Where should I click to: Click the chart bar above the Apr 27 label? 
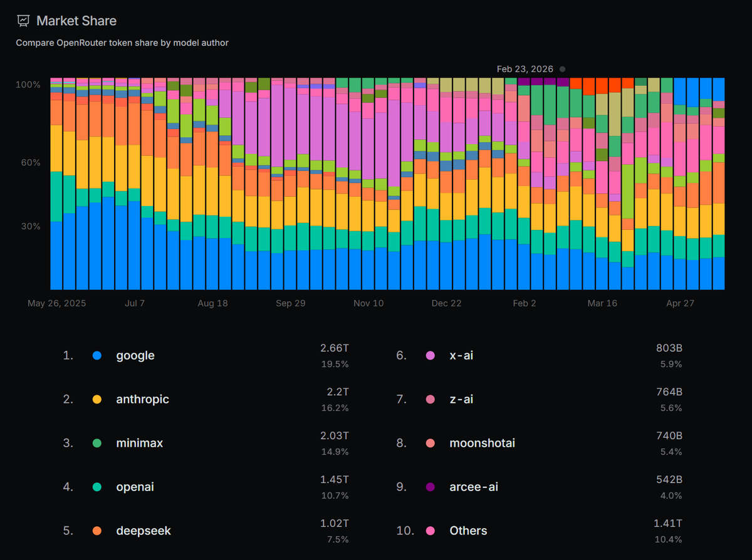(x=679, y=184)
